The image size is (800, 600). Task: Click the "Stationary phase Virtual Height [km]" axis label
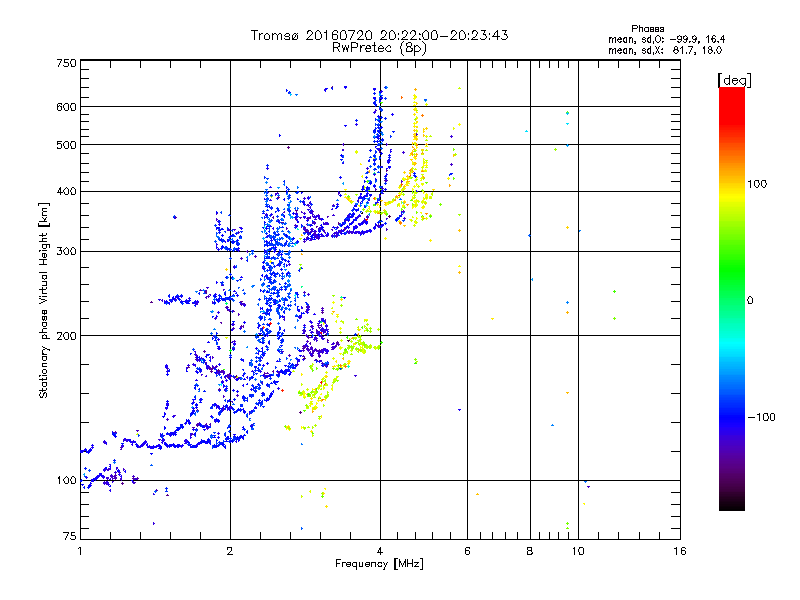pyautogui.click(x=43, y=300)
